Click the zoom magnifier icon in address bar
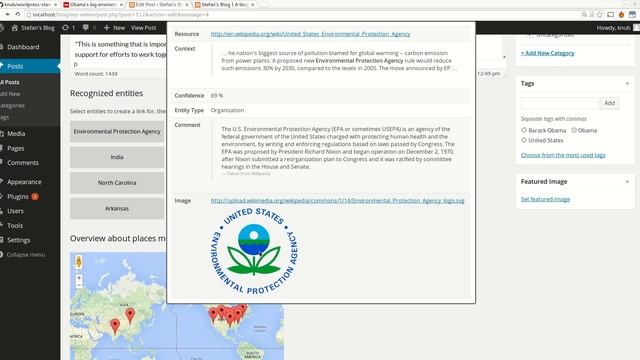The width and height of the screenshot is (640, 360). click(x=584, y=15)
